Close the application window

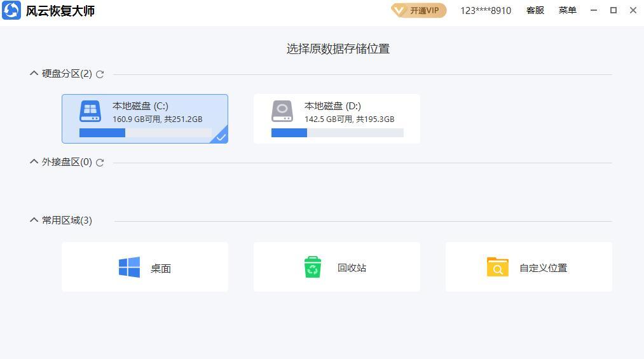tap(633, 10)
